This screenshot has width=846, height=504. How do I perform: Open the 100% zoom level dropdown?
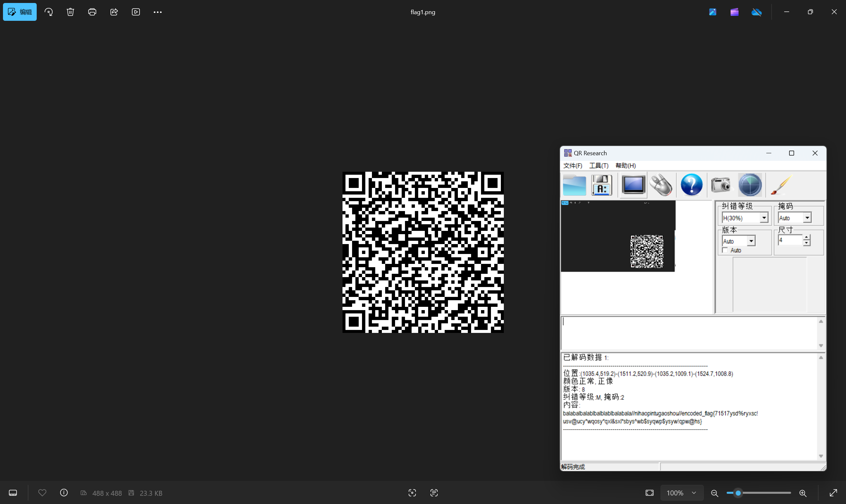click(682, 493)
